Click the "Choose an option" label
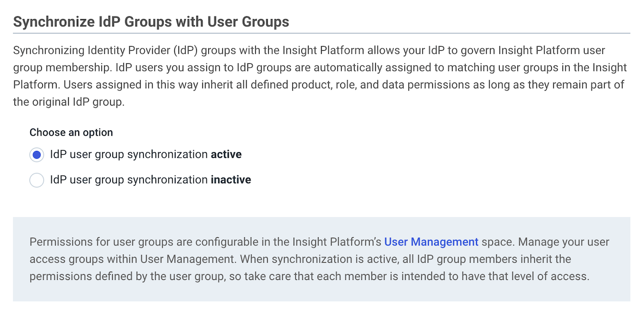The height and width of the screenshot is (323, 644). (x=71, y=132)
